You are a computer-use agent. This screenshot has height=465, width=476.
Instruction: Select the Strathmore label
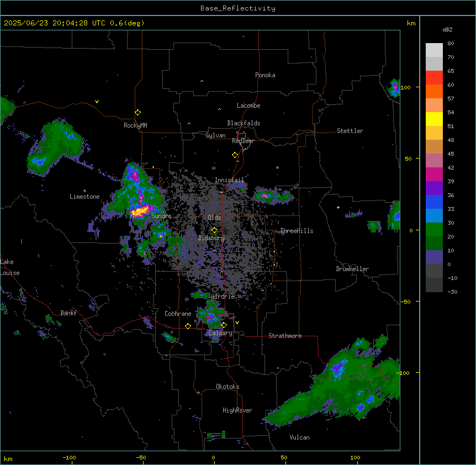click(x=285, y=336)
